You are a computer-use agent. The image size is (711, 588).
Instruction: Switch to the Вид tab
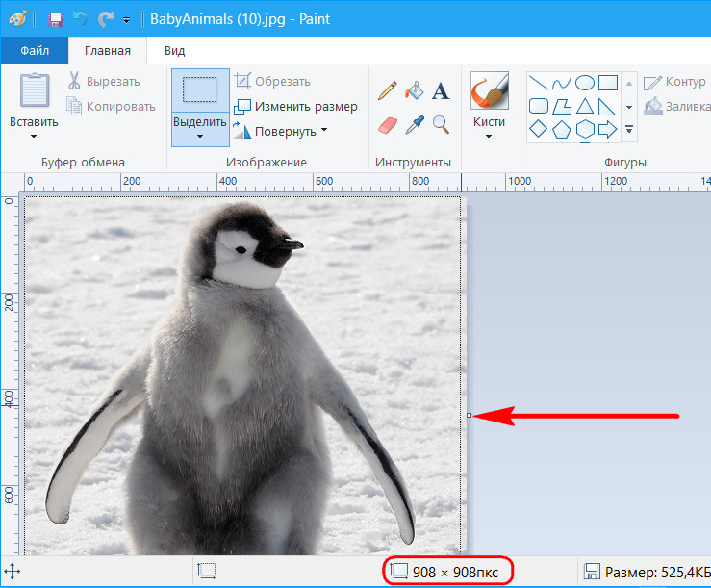(x=174, y=50)
